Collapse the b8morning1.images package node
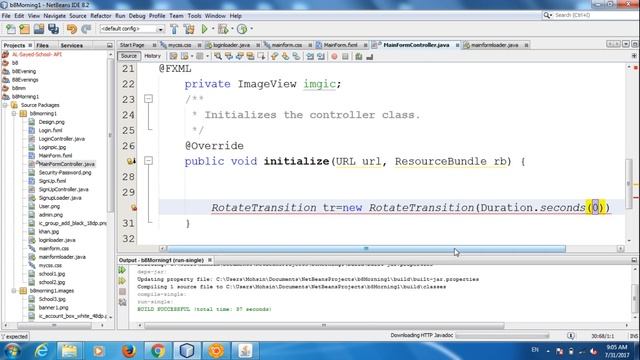The width and height of the screenshot is (640, 360). [14, 291]
